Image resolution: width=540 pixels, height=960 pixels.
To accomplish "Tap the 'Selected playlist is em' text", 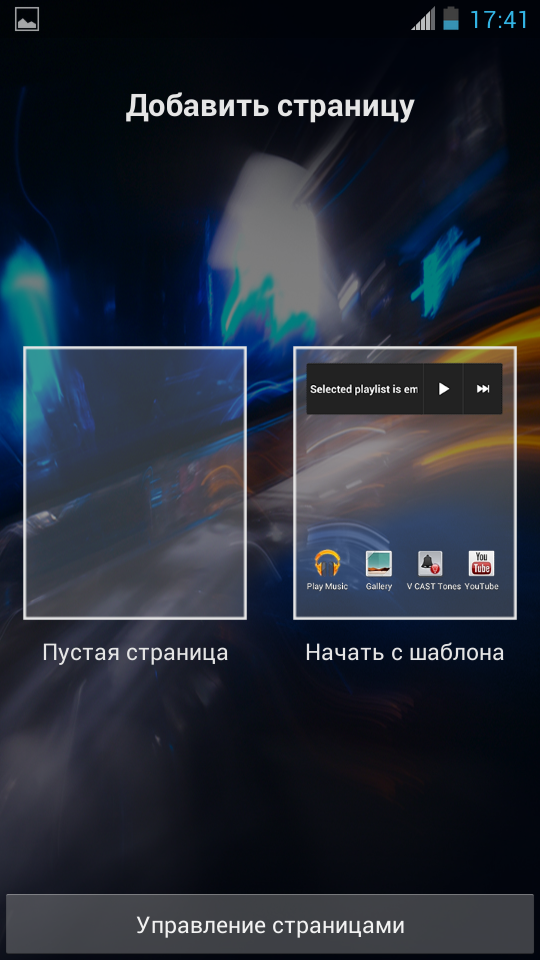I will coord(364,389).
